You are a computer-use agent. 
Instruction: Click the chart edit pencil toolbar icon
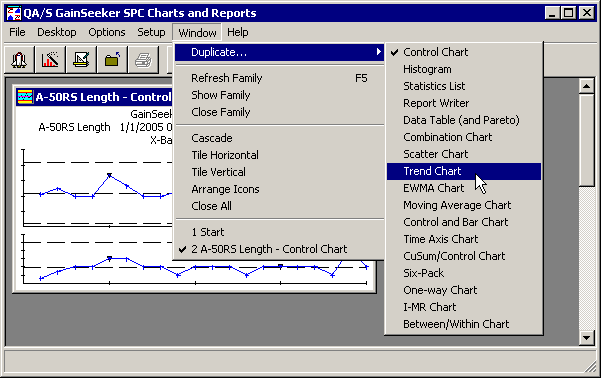click(x=81, y=59)
